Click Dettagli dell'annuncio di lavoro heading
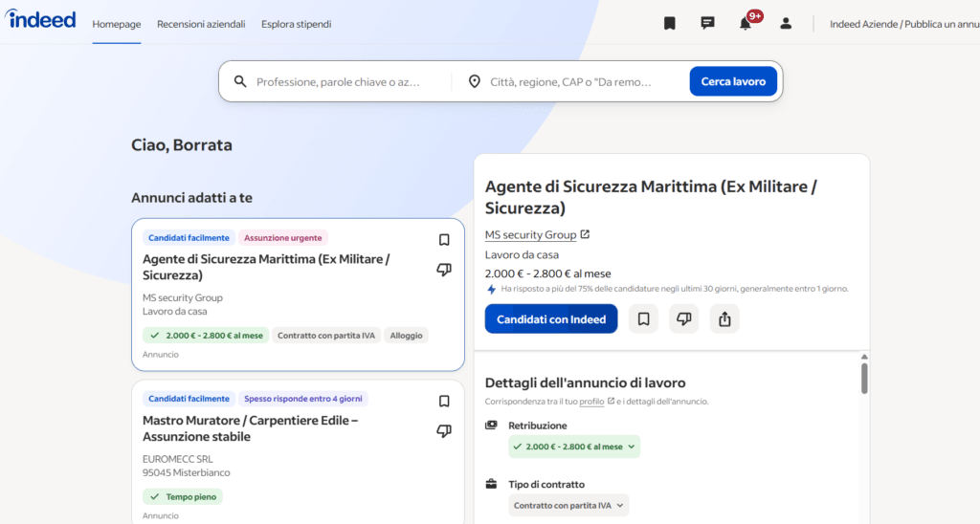Viewport: 980px width, 524px height. coord(585,382)
